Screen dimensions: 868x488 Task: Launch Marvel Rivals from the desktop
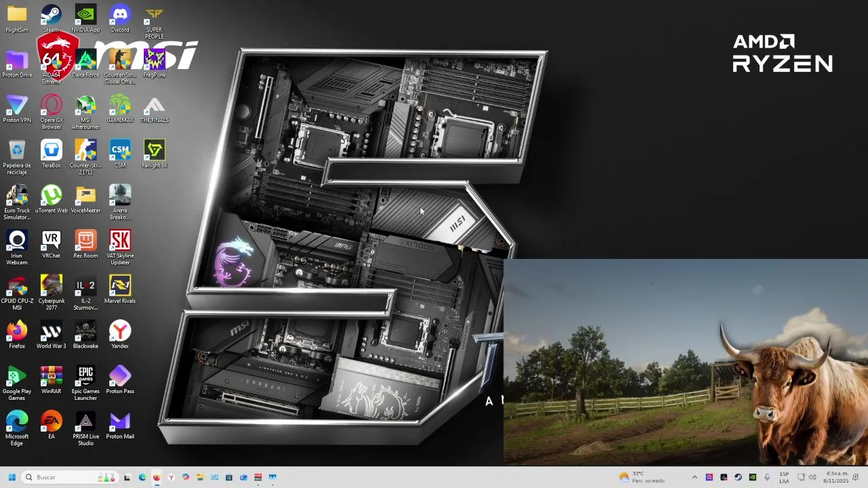(x=120, y=291)
